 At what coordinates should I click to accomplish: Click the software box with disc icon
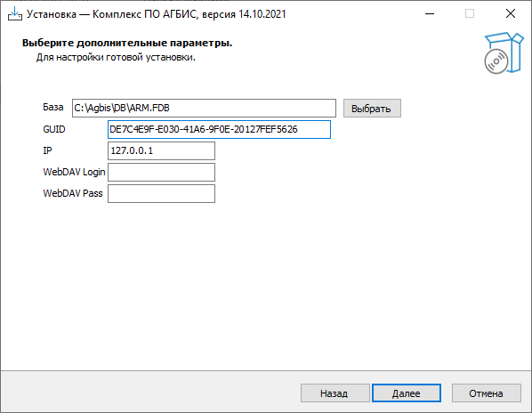click(504, 53)
